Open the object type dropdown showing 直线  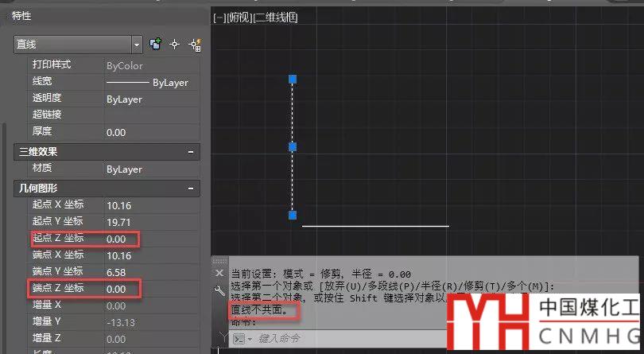pos(78,45)
